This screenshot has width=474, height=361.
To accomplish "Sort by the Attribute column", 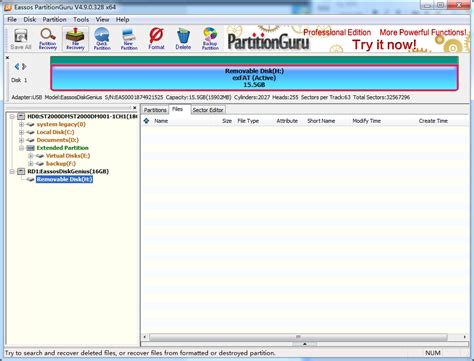I will (287, 121).
